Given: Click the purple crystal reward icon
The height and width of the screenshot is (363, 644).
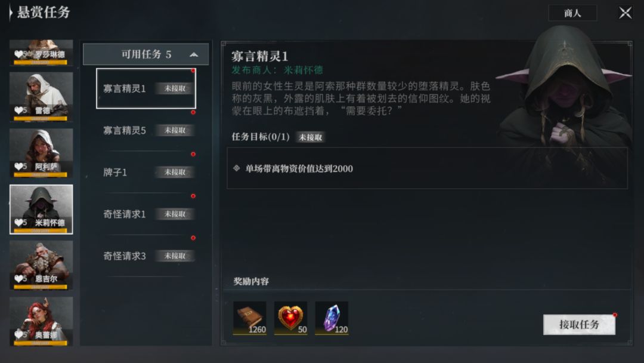Looking at the screenshot, I should coord(332,318).
